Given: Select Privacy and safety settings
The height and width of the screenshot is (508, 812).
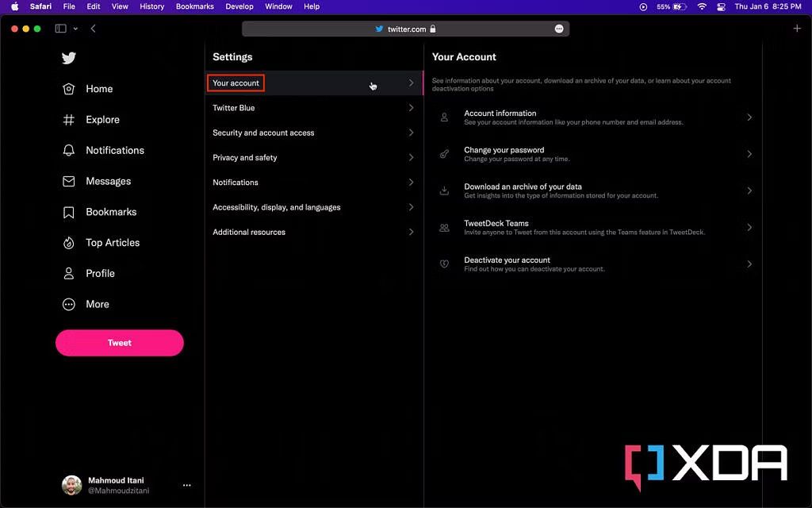Looking at the screenshot, I should pyautogui.click(x=312, y=157).
